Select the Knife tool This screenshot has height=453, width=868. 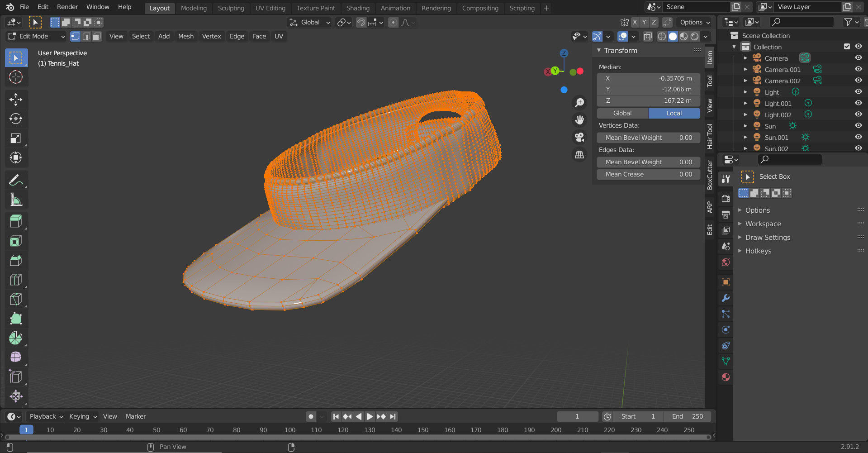click(x=16, y=299)
